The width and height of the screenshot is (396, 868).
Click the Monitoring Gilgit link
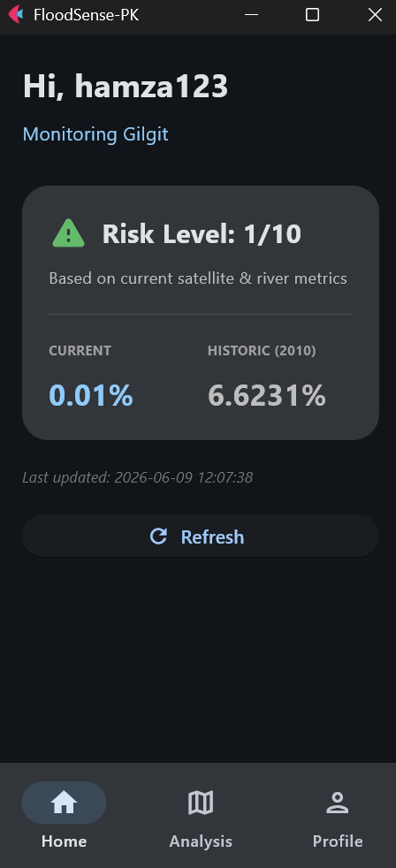[x=95, y=134]
